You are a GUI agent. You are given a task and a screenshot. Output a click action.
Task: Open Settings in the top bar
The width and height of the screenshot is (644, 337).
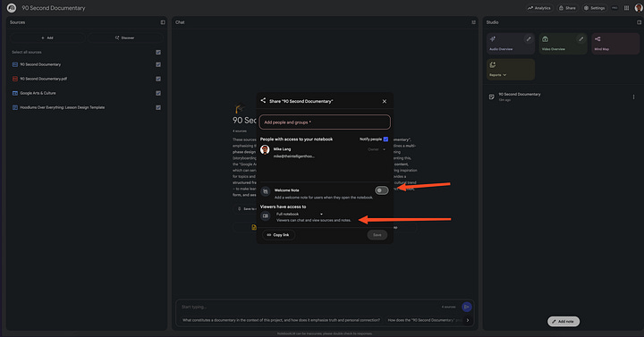(x=594, y=8)
